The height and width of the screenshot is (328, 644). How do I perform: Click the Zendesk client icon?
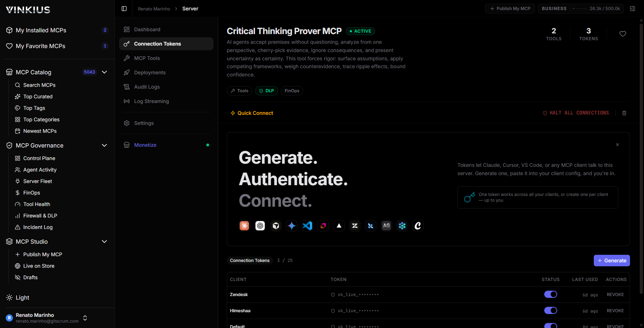[x=355, y=226]
